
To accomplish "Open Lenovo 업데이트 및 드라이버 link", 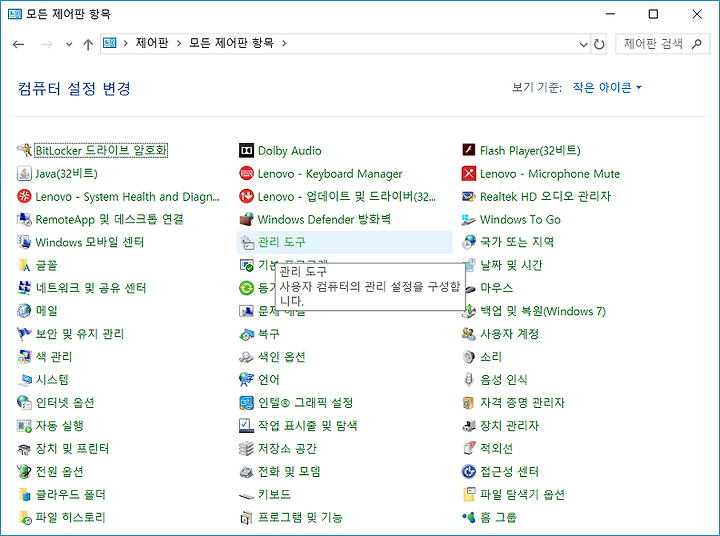I will click(x=347, y=196).
